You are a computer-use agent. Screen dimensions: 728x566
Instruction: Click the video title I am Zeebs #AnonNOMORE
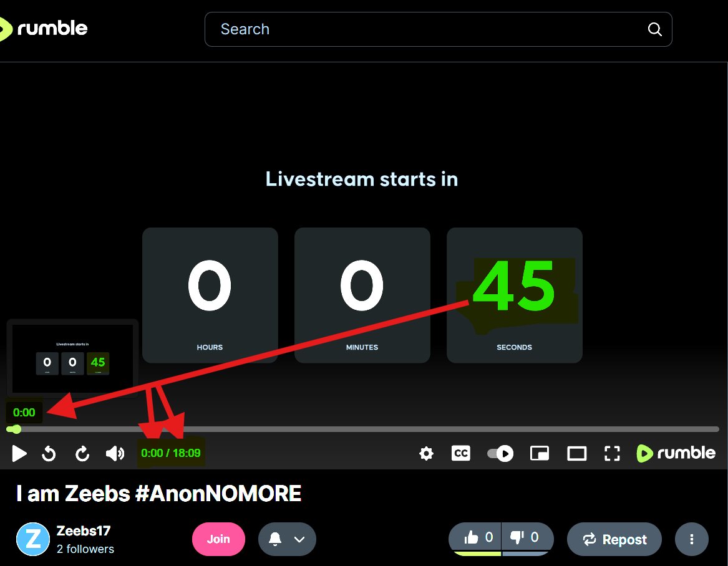point(159,493)
